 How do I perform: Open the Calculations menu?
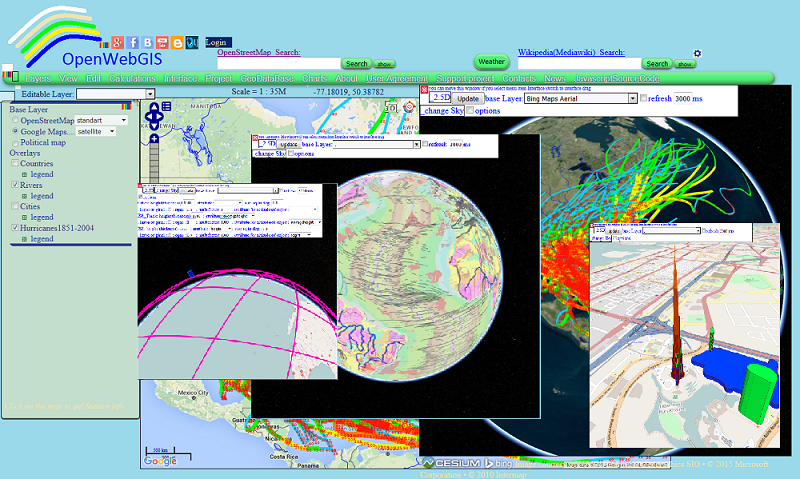coord(132,79)
